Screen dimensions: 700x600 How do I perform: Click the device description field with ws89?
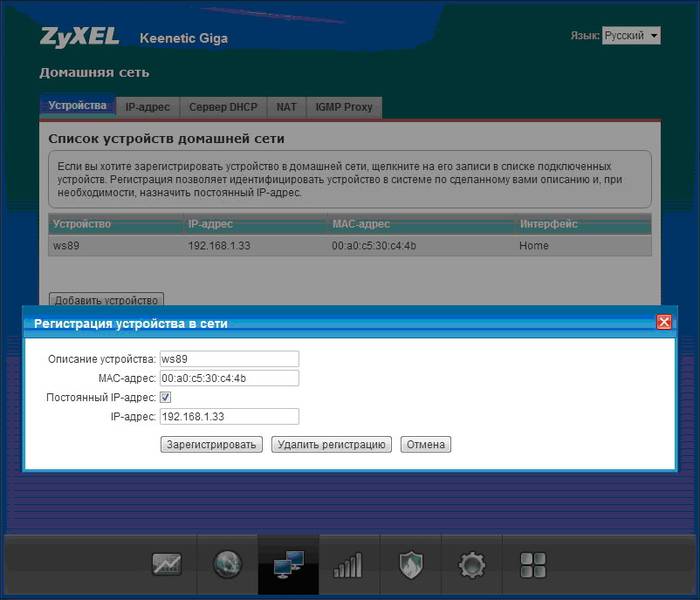[229, 359]
